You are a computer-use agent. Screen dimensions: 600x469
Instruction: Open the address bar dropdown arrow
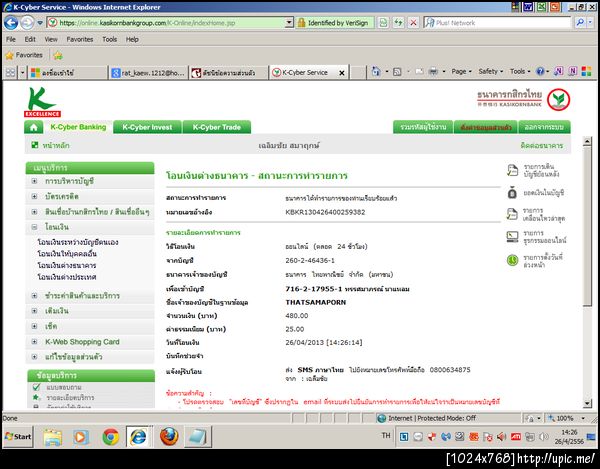click(x=289, y=23)
